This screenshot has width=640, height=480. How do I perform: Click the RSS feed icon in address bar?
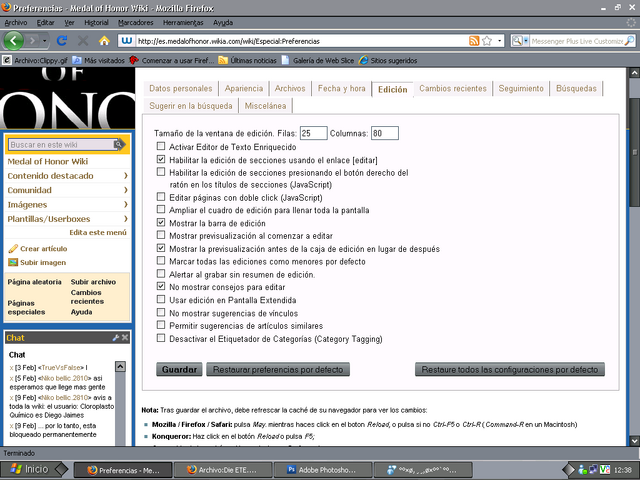[474, 41]
